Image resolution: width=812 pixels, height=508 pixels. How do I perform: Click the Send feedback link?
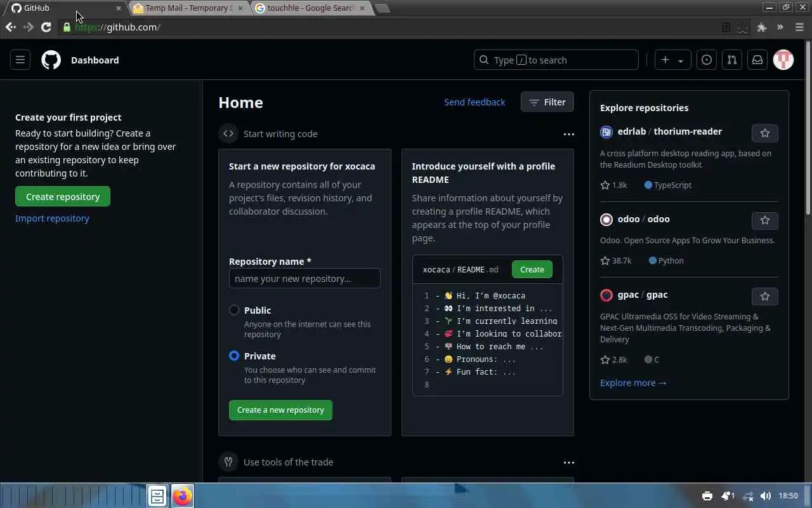475,102
